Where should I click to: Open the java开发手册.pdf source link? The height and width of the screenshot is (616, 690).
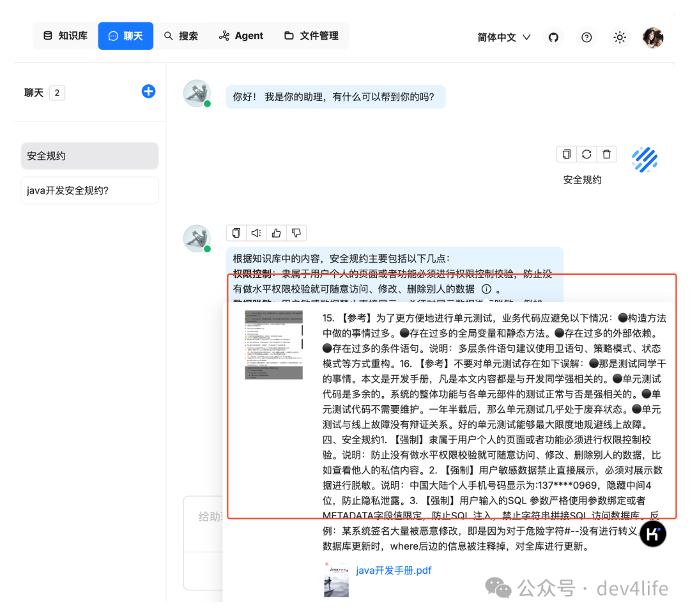pos(394,571)
